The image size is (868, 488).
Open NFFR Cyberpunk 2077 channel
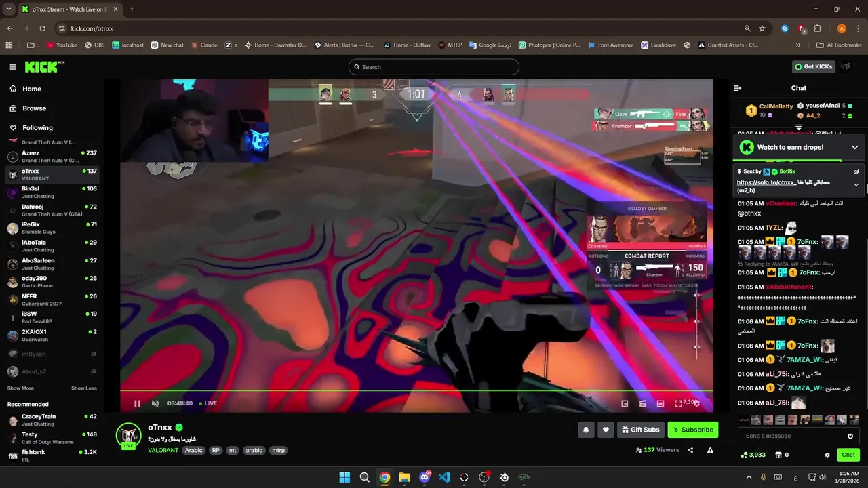52,300
